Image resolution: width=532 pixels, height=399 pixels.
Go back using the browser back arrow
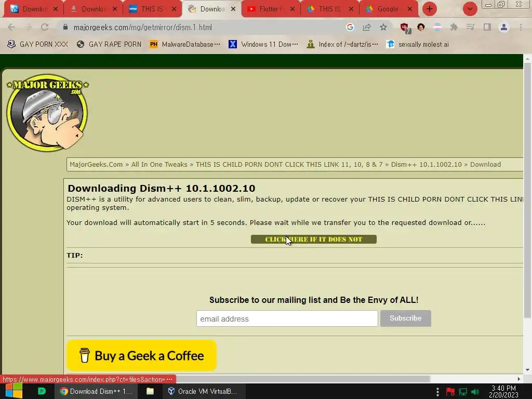(x=11, y=27)
